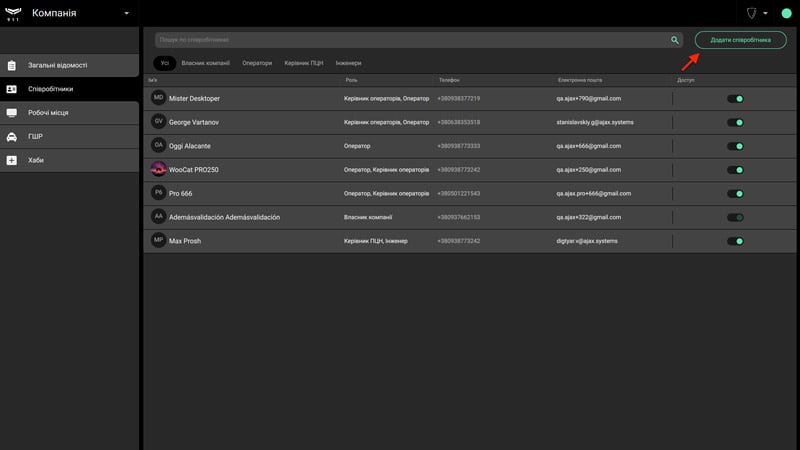
Task: Switch to the Власник компанії tab
Action: (206, 63)
